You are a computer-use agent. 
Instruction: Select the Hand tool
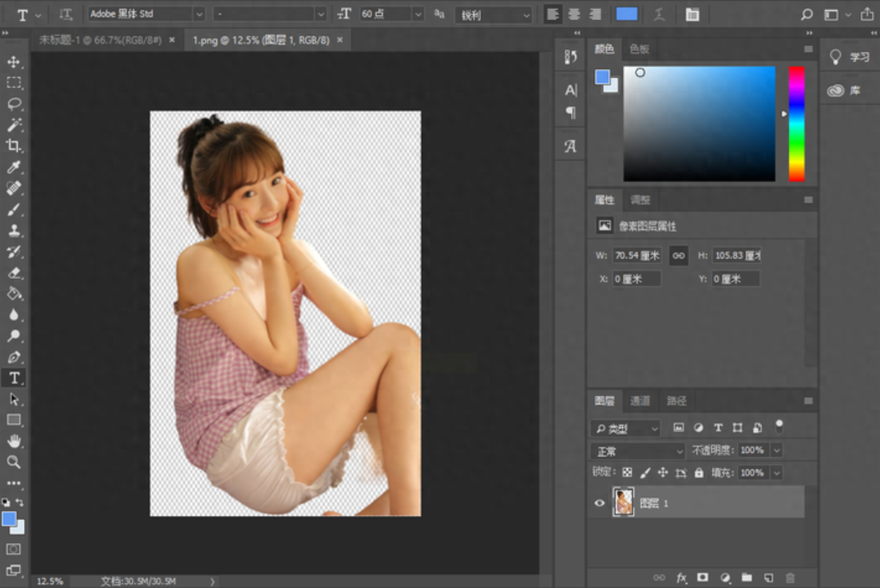tap(14, 441)
